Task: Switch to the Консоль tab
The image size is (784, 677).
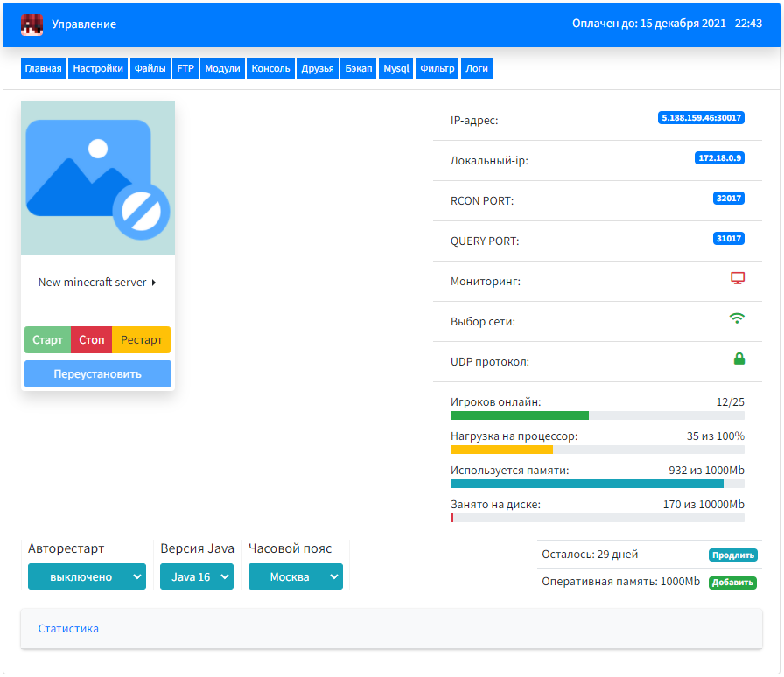Action: 270,68
